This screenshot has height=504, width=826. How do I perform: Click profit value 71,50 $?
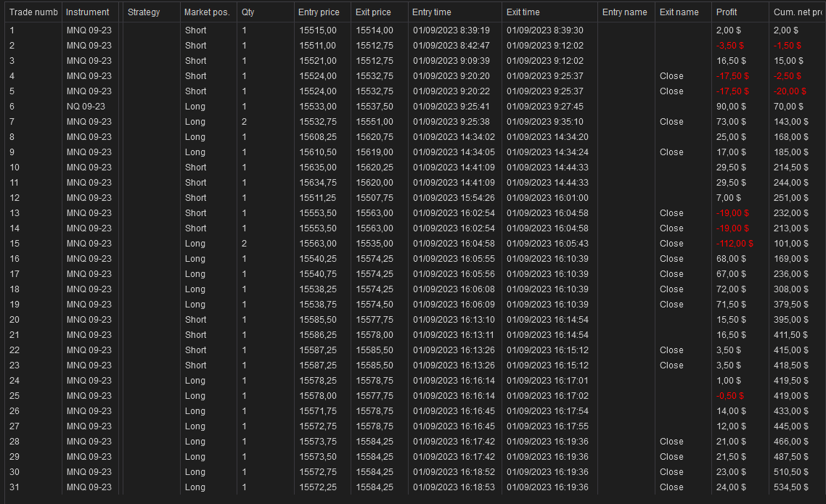(x=731, y=305)
